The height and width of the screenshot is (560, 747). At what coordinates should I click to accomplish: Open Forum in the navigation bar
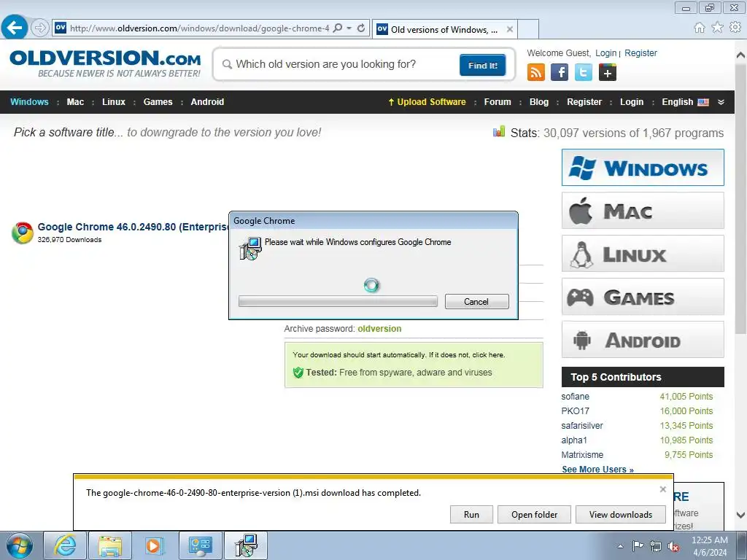[x=498, y=102]
